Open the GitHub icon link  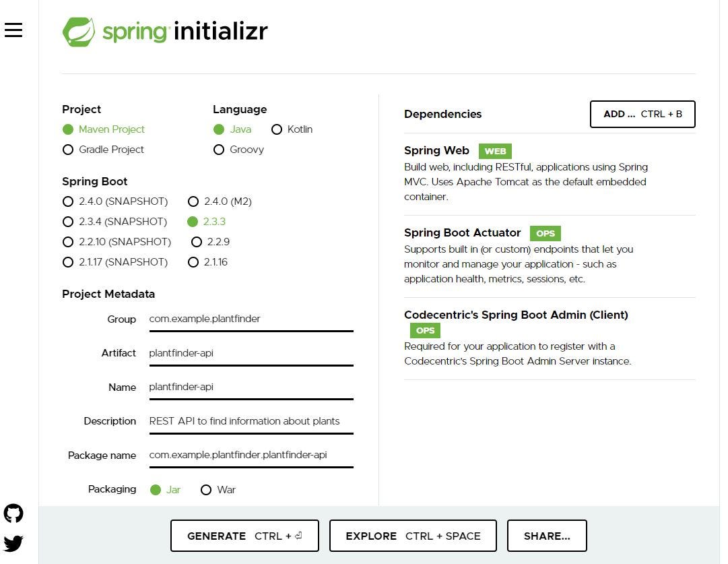13,513
